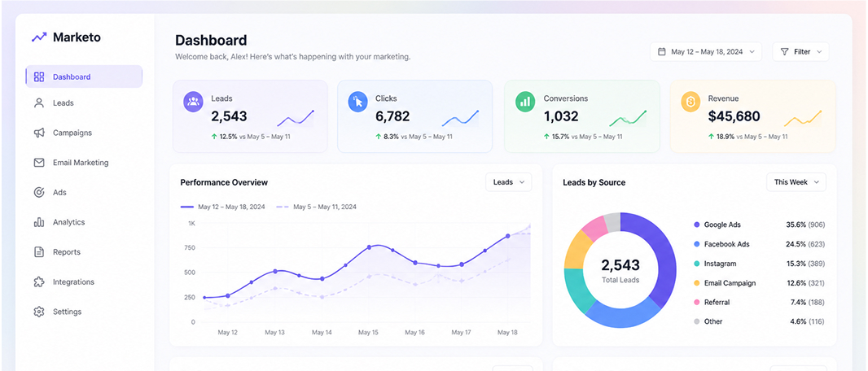The image size is (868, 371).
Task: Click the Facebook Ads legend color dot
Action: tap(696, 244)
